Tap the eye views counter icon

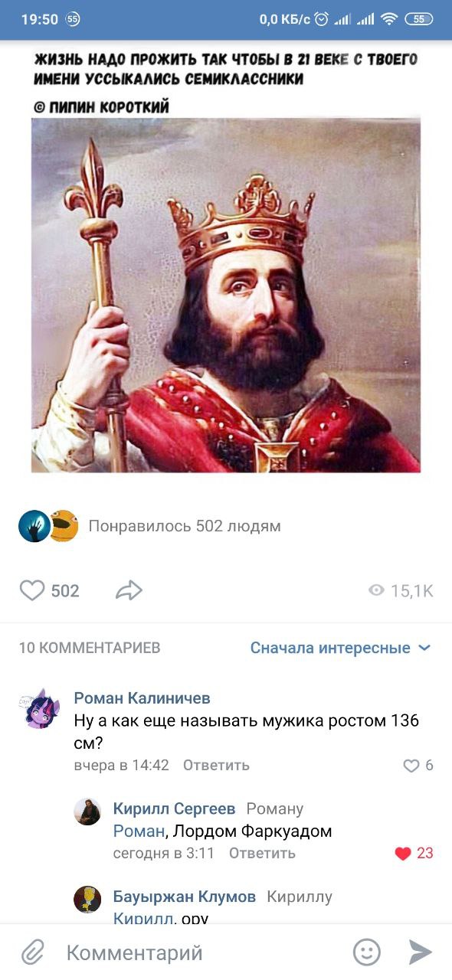376,590
